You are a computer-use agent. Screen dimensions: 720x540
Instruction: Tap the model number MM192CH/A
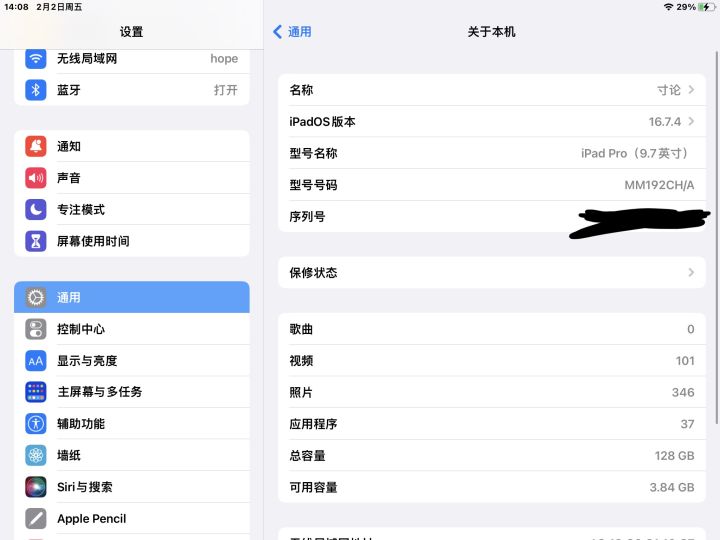tap(659, 185)
